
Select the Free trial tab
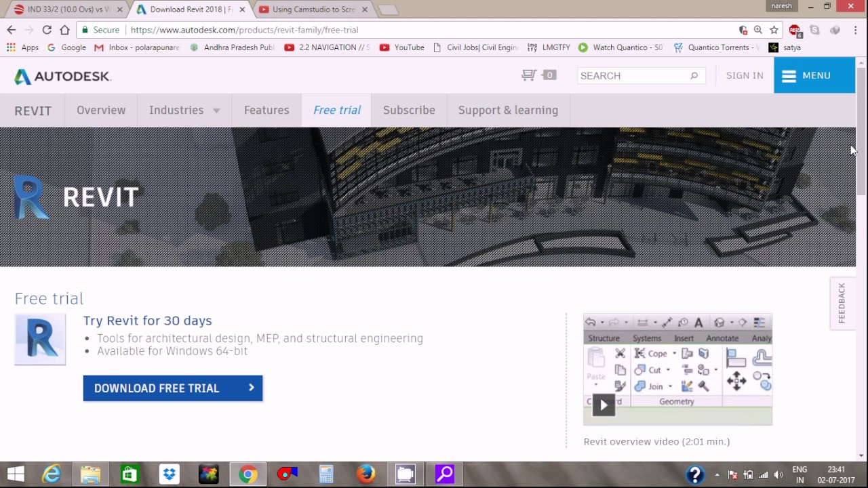click(x=337, y=110)
